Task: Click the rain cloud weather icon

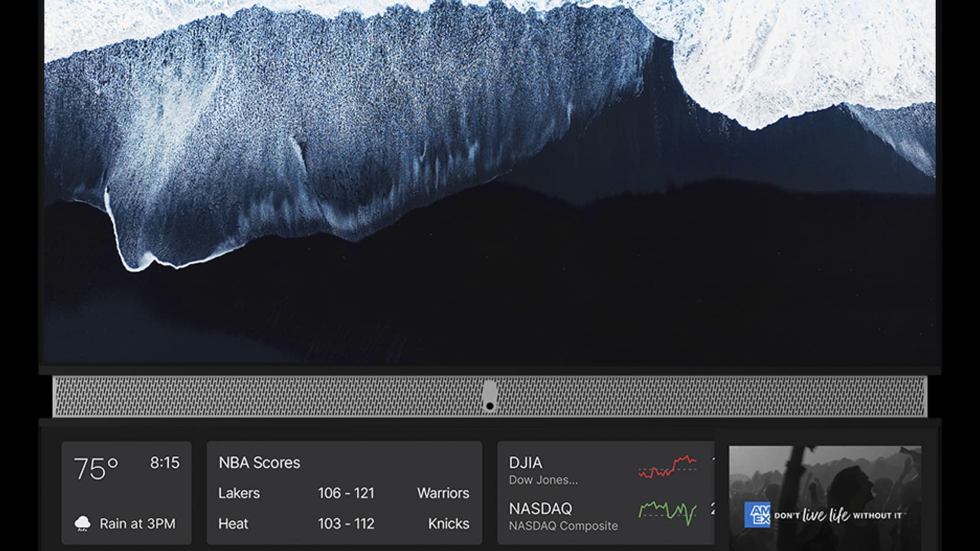Action: point(82,523)
